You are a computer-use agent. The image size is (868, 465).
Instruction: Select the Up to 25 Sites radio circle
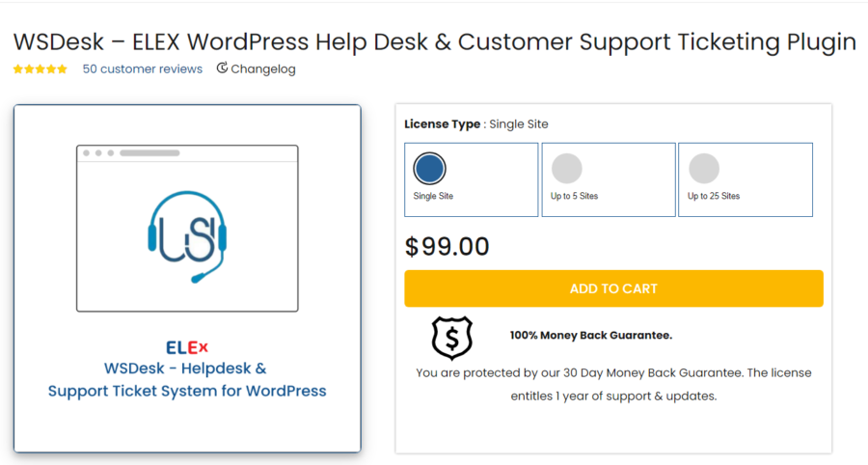[x=703, y=169]
